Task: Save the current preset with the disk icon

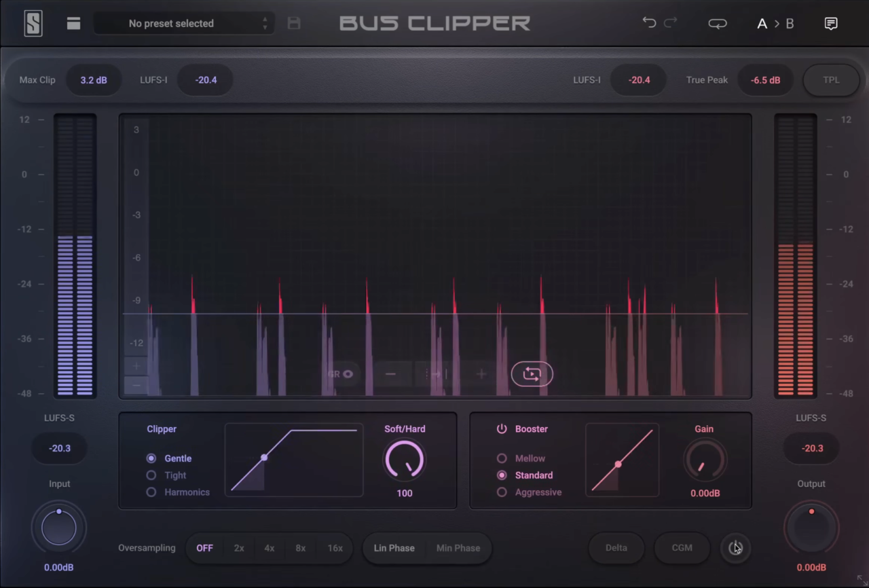Action: [x=294, y=24]
